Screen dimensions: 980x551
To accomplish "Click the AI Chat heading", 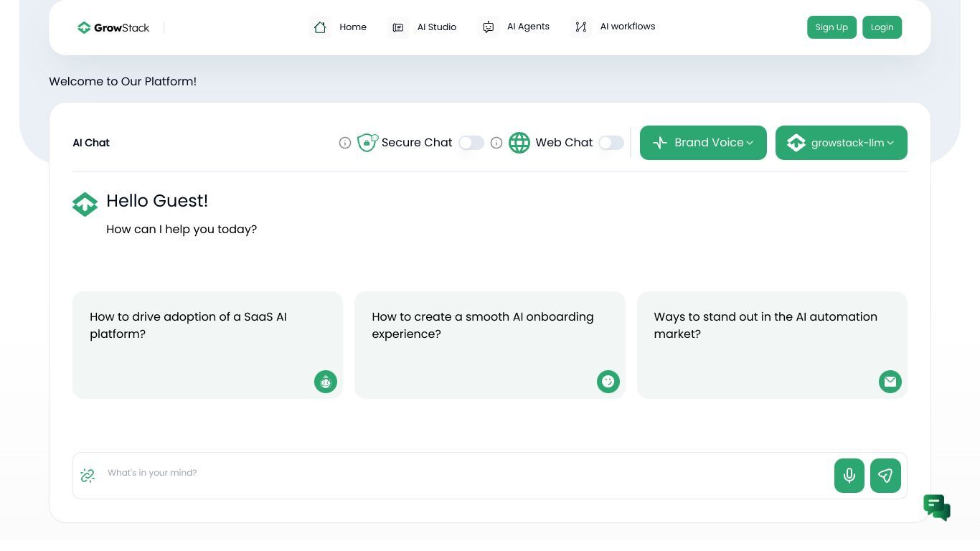I will pos(91,143).
